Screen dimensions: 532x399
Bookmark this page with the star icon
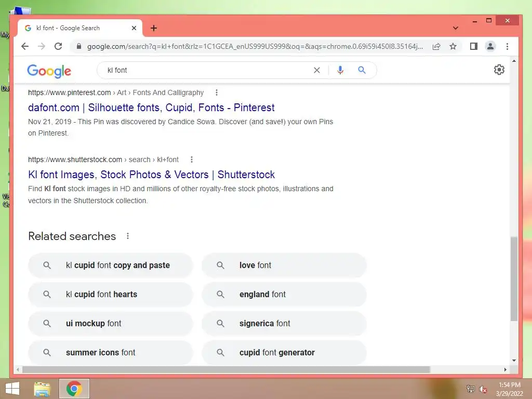tap(453, 46)
